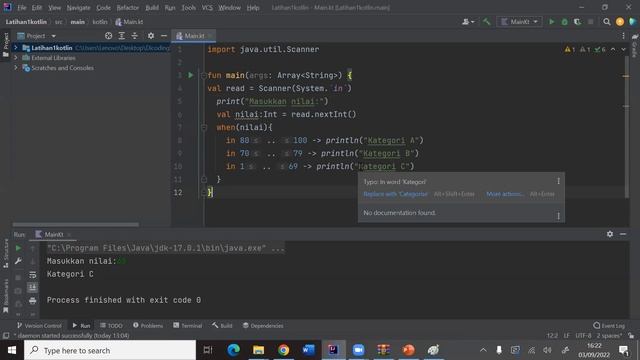This screenshot has width=640, height=360.
Task: Open the user account dropdown in toolbar
Action: 468,22
